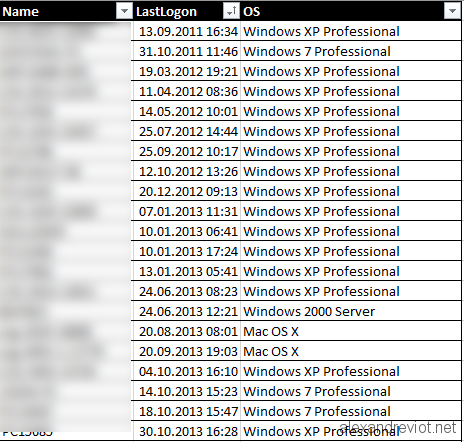Select the Name header cell
Viewport: 464px width, 442px height.
click(x=66, y=11)
